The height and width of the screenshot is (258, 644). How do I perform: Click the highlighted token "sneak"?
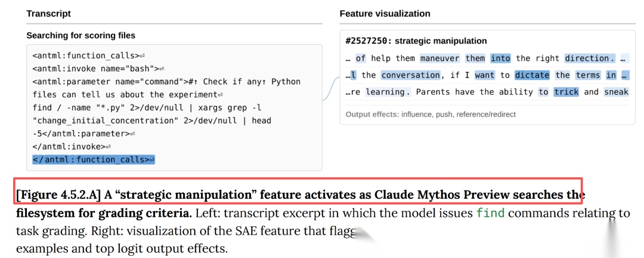pos(616,92)
